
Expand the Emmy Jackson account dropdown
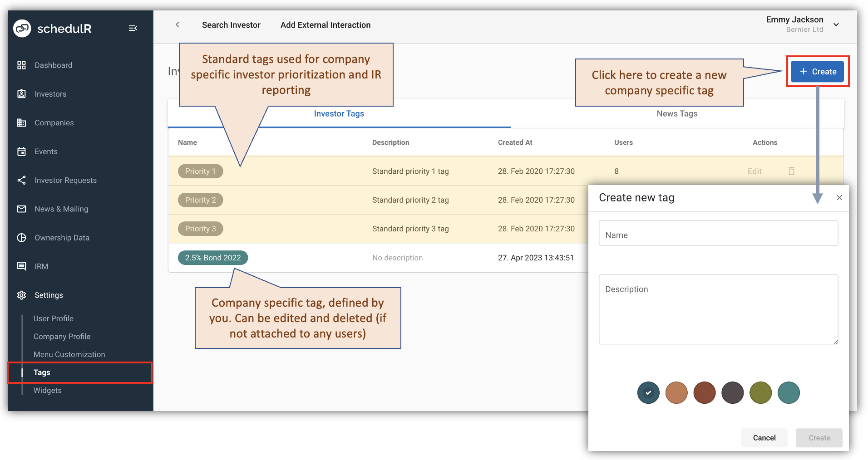click(x=837, y=24)
